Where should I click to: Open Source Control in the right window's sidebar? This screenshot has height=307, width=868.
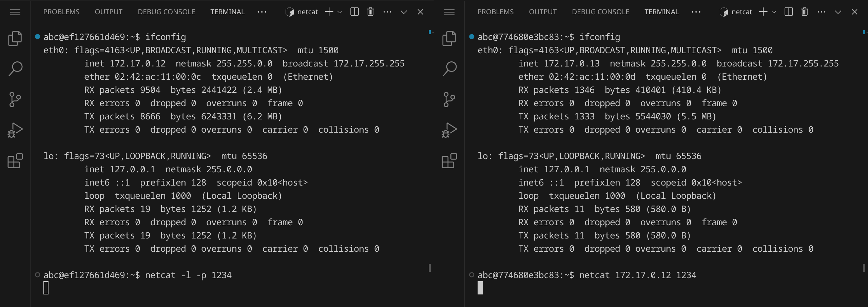[x=449, y=99]
